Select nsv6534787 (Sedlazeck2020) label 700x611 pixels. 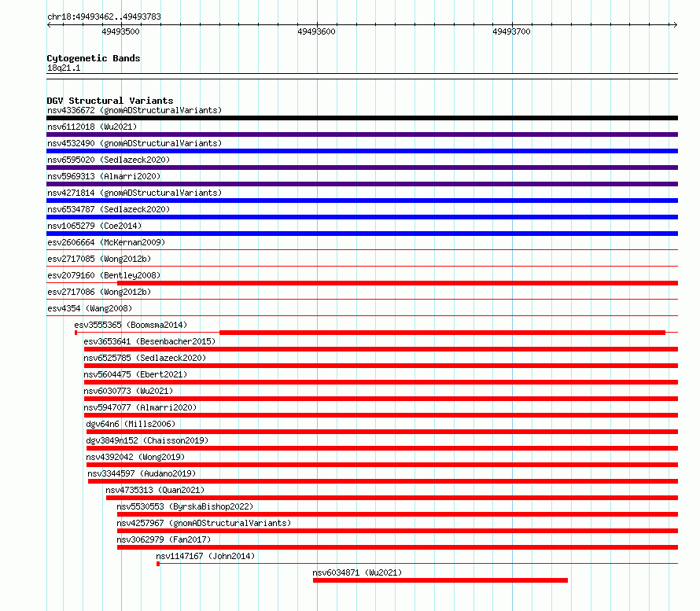point(109,209)
